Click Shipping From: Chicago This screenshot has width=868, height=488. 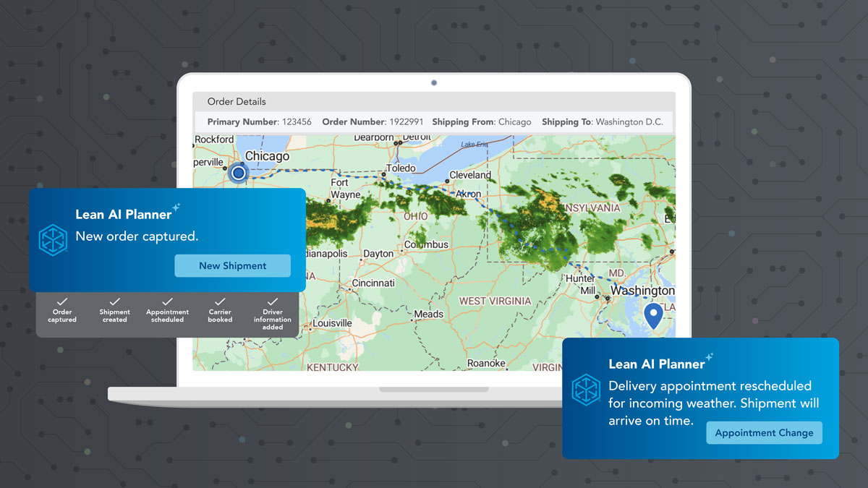pos(482,121)
